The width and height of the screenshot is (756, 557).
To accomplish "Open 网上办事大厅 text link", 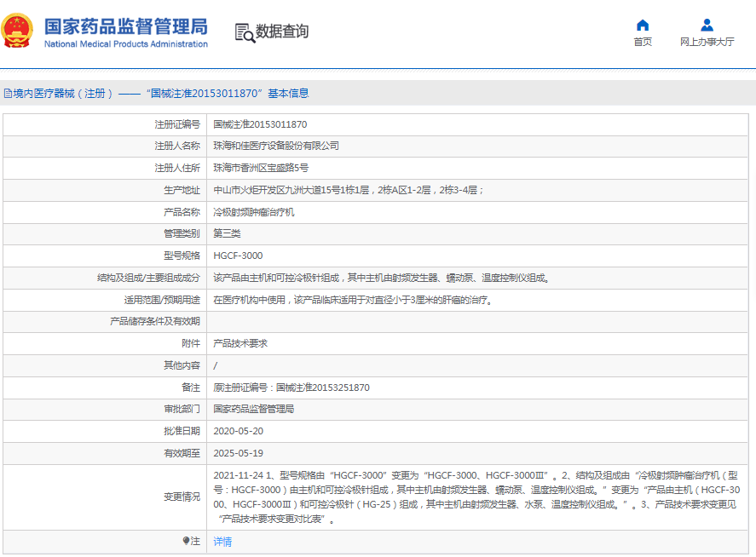I will 707,42.
